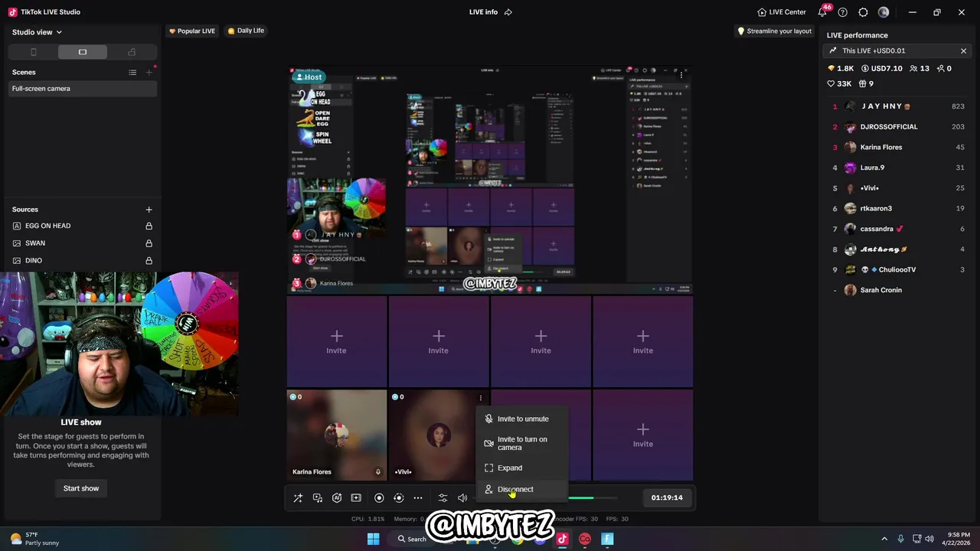Click the dashed-circle clip capture icon
Screen dimensions: 980x551
(398, 498)
